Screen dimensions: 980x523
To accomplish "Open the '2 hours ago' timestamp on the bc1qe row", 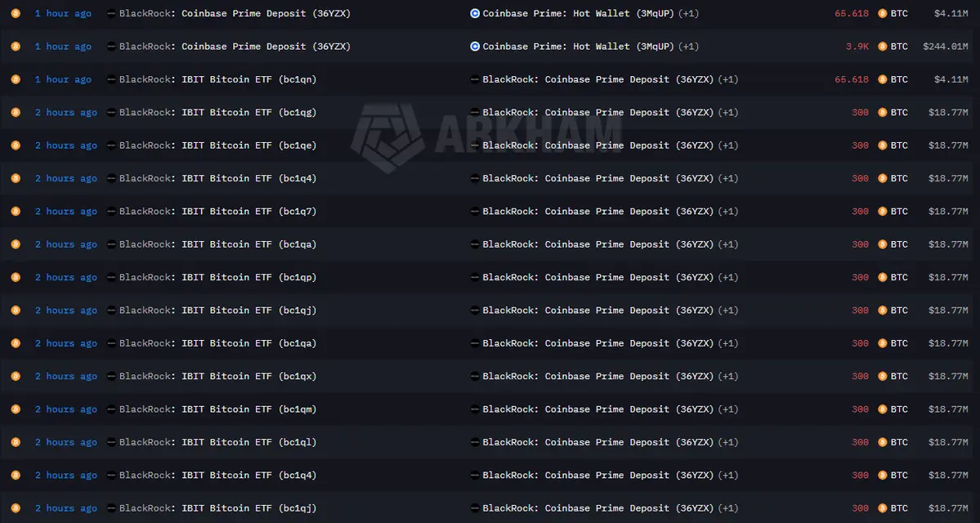I will [x=65, y=145].
